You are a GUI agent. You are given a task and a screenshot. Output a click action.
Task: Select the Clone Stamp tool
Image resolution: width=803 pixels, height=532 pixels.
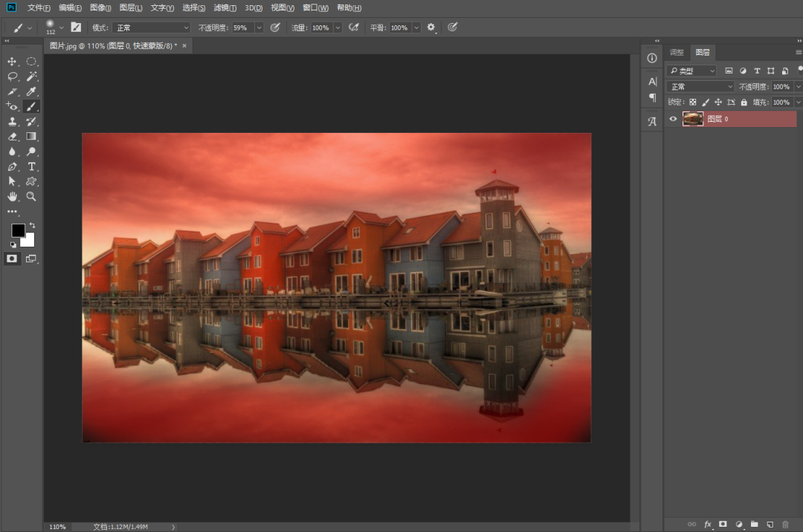[12, 122]
